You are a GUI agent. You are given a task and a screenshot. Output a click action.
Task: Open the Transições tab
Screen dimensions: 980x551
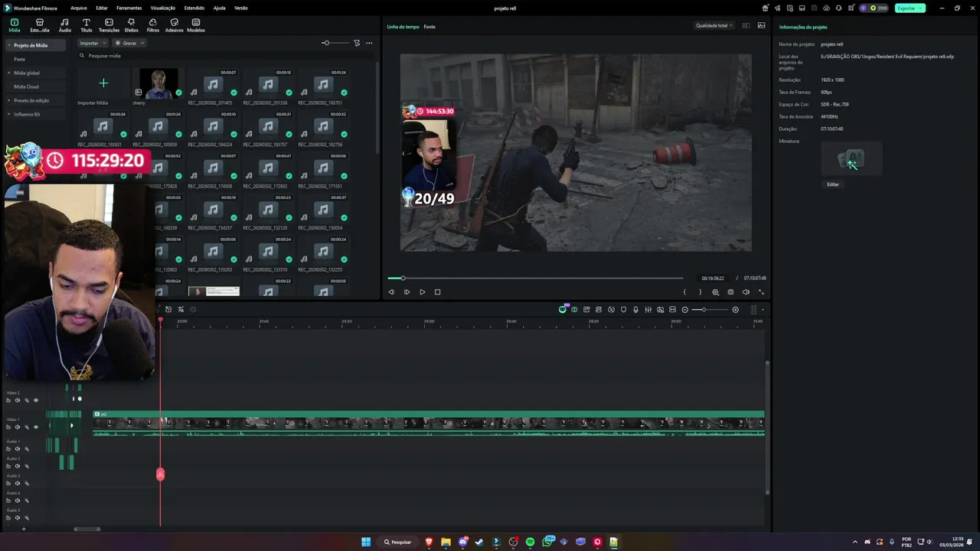[x=109, y=25]
